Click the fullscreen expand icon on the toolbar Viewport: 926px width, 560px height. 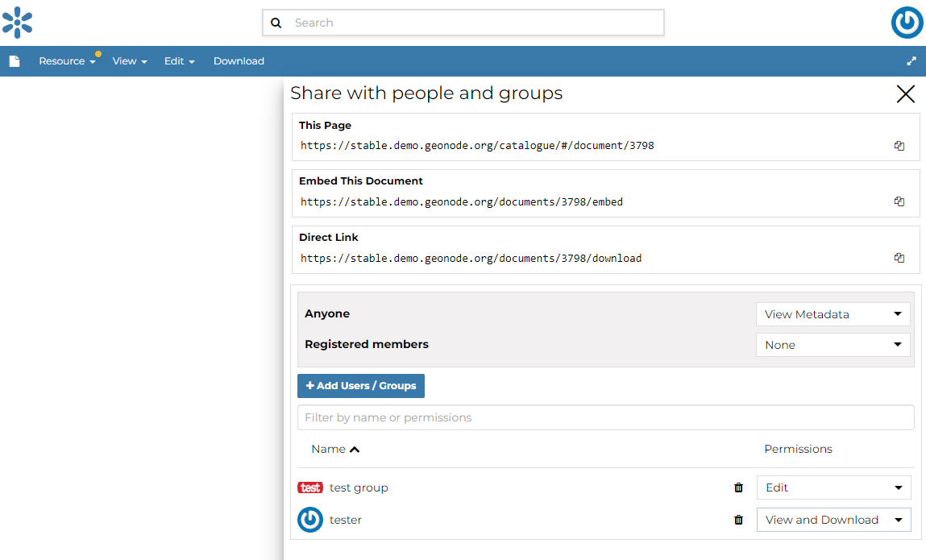[x=911, y=60]
